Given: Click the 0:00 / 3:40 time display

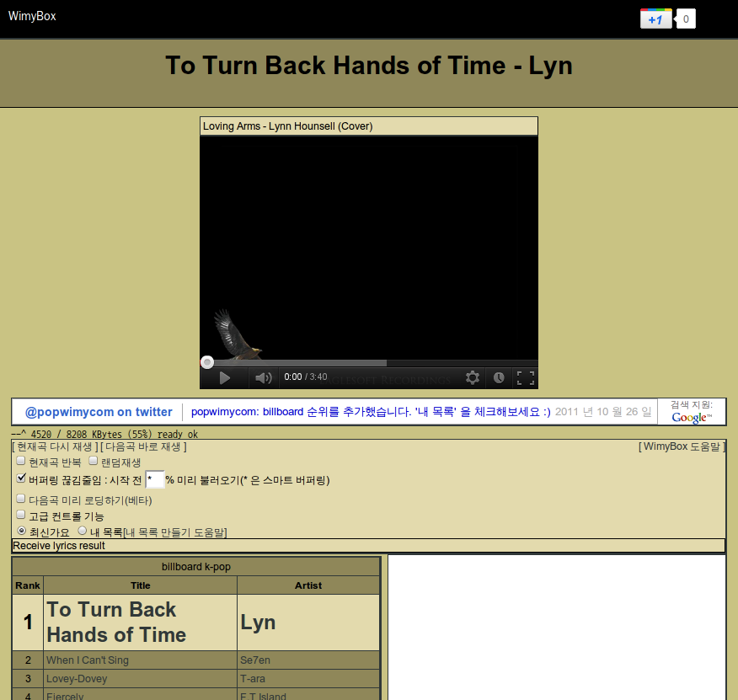Looking at the screenshot, I should coord(306,377).
